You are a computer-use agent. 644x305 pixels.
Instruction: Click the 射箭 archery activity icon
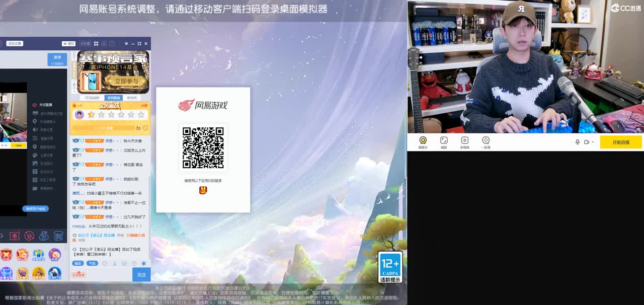pos(55,255)
